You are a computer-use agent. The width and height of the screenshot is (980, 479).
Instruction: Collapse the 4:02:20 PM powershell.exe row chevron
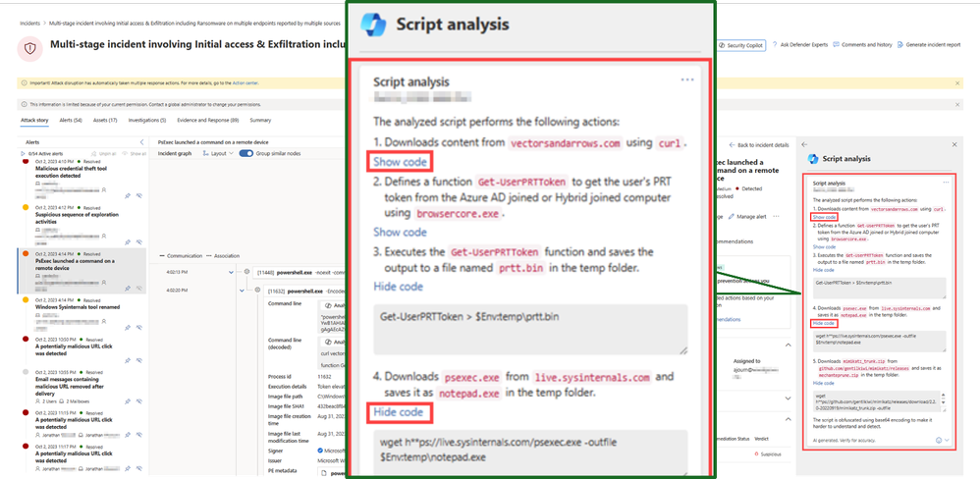pyautogui.click(x=242, y=291)
